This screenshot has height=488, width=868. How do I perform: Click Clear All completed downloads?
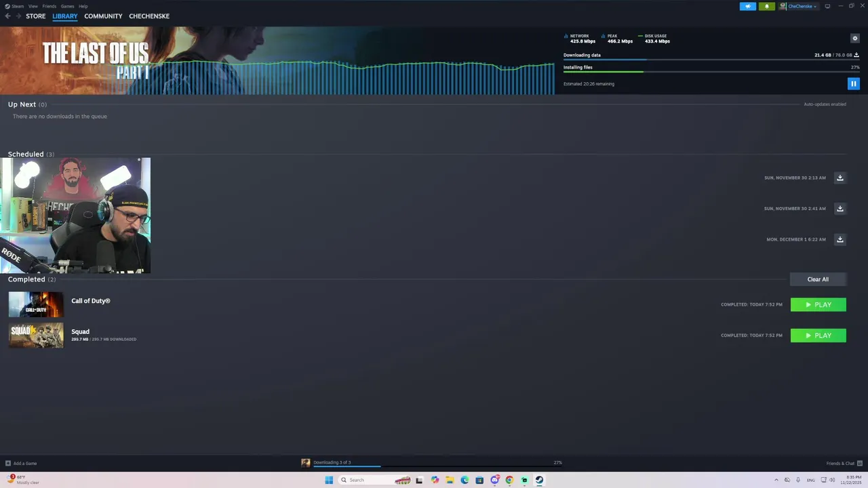click(818, 279)
